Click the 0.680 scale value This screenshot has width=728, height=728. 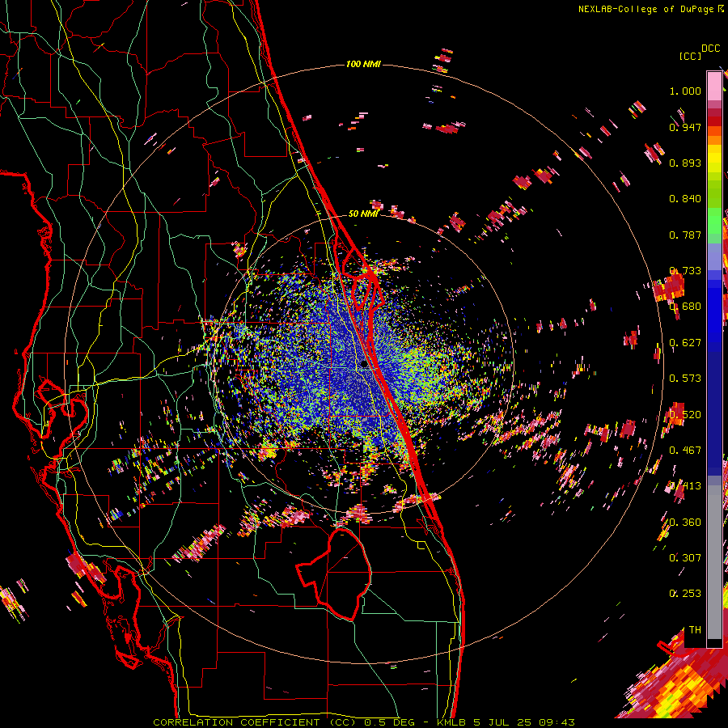(x=685, y=307)
